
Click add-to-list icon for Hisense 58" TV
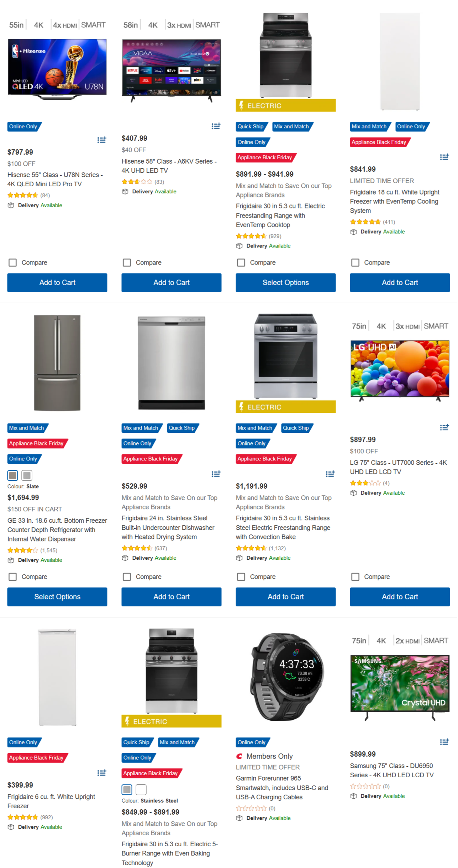(216, 126)
